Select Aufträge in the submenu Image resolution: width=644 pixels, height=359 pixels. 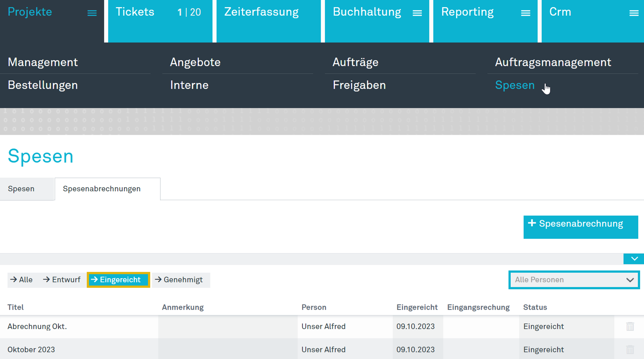pyautogui.click(x=355, y=62)
